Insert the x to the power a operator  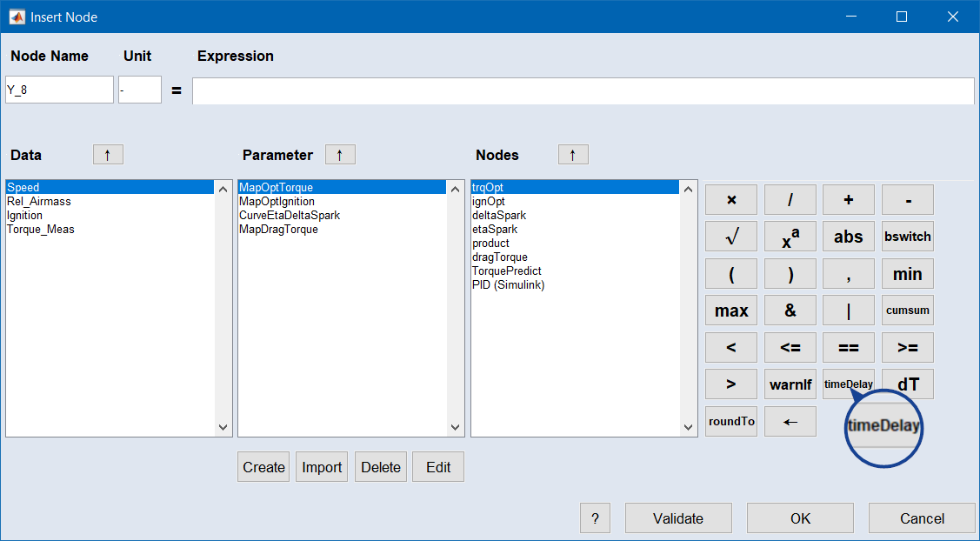point(790,237)
